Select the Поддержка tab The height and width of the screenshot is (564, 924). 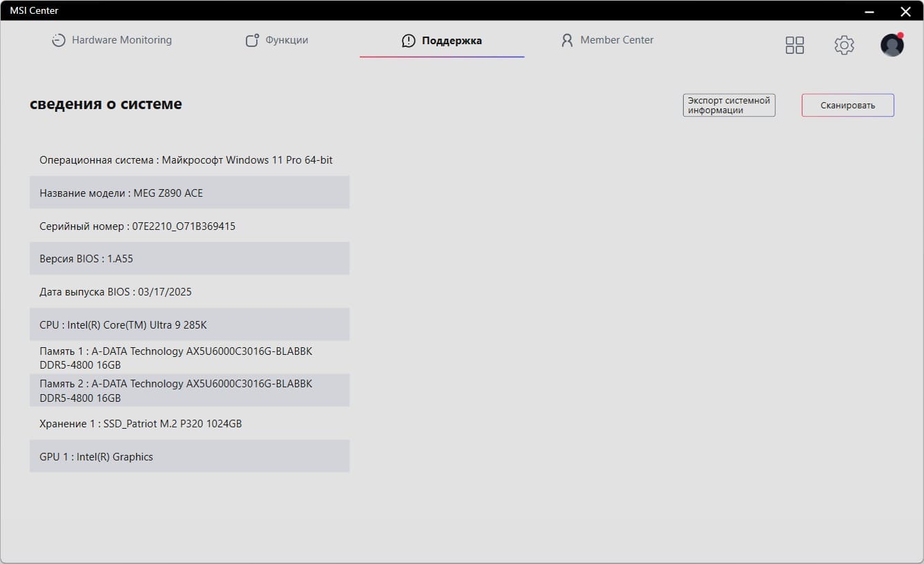(x=442, y=41)
